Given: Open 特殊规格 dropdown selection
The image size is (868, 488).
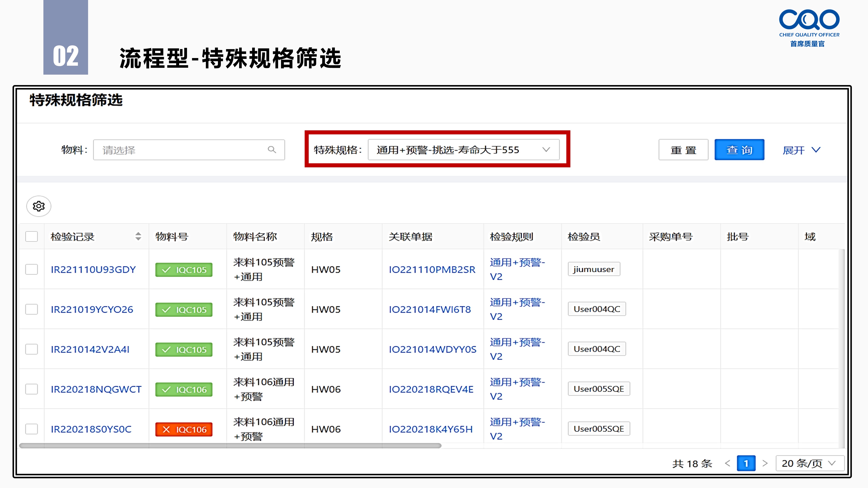Looking at the screenshot, I should coord(464,149).
